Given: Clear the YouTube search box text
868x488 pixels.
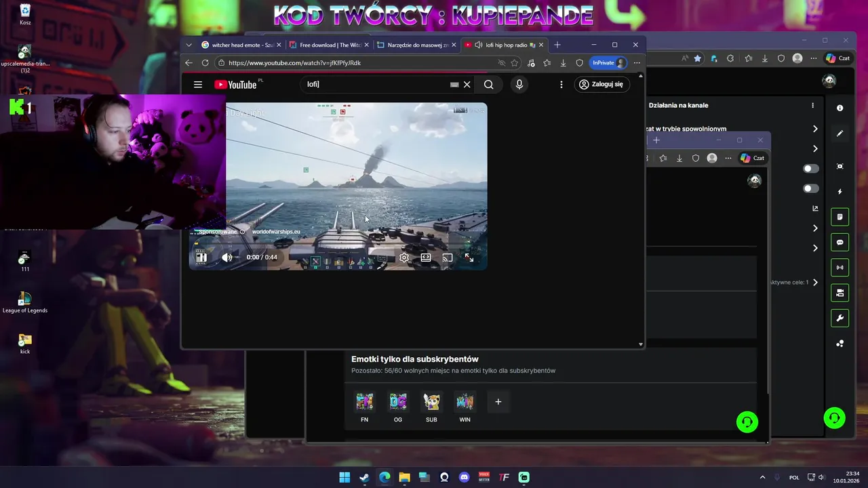Looking at the screenshot, I should [x=467, y=85].
